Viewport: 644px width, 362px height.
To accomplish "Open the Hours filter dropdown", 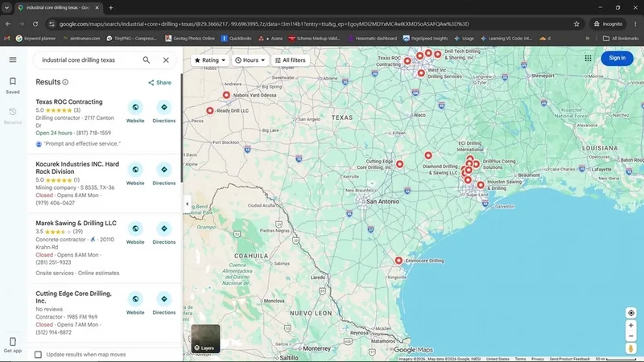I will click(250, 60).
